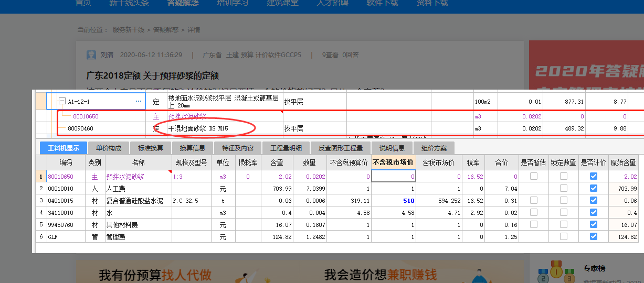Toggle 锁定数量 checkbox for 预拌水泥砂浆 row
This screenshot has height=283, width=644.
564,177
